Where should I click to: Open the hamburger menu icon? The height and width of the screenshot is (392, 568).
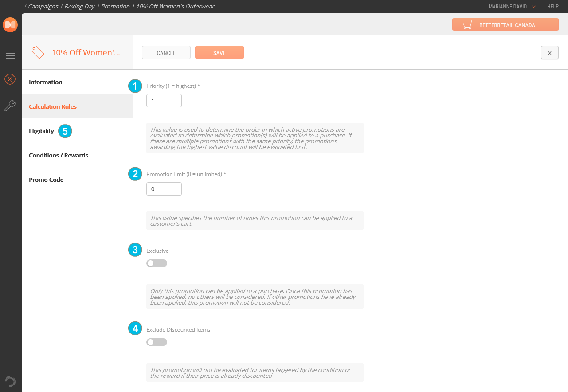point(10,56)
